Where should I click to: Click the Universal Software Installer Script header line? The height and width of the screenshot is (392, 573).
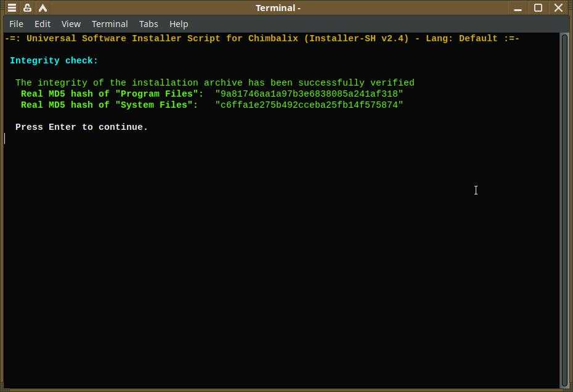pos(262,39)
